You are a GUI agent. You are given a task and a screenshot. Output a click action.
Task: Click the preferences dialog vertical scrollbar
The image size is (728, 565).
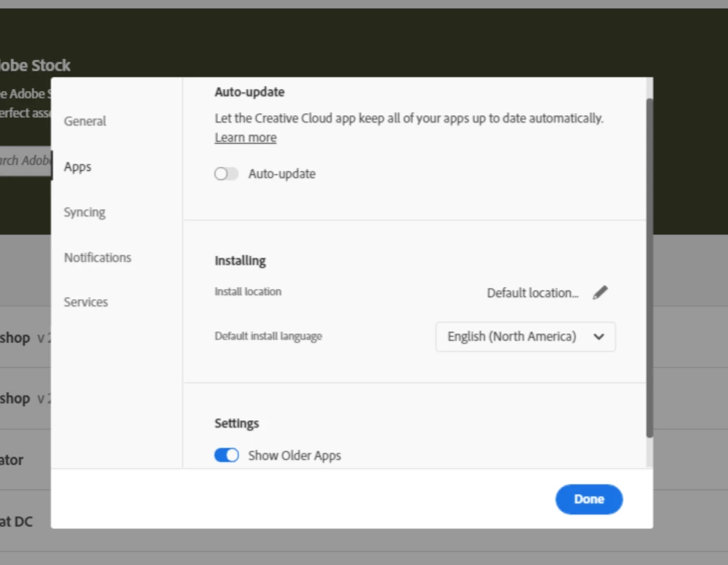(x=649, y=268)
